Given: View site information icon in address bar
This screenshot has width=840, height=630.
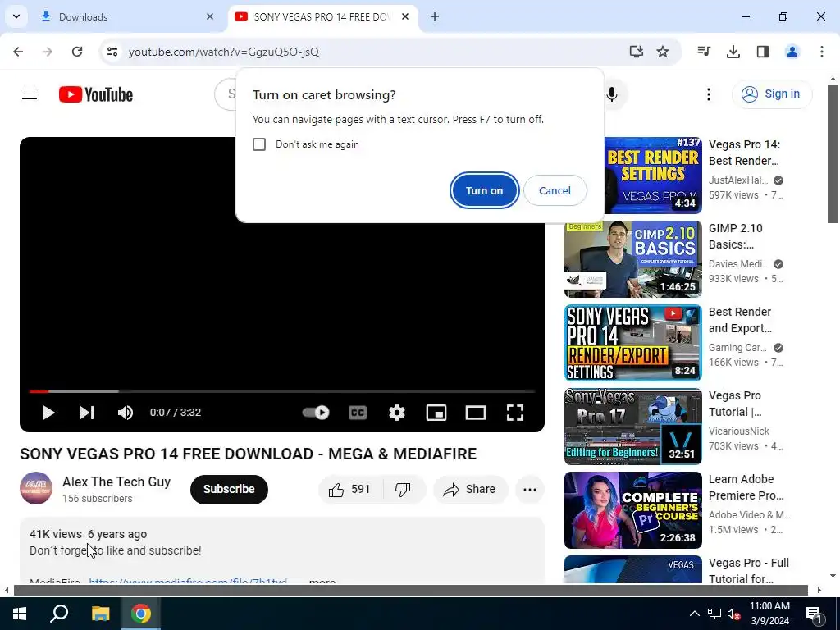Looking at the screenshot, I should [112, 52].
